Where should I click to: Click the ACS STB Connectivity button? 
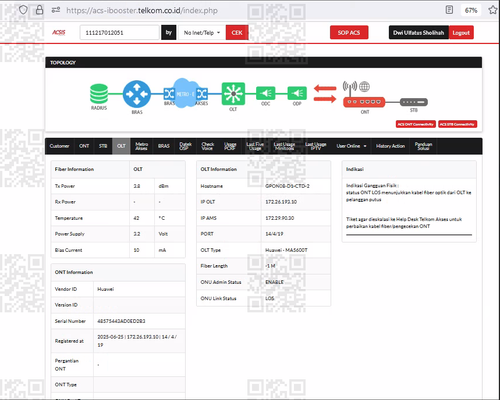click(457, 124)
